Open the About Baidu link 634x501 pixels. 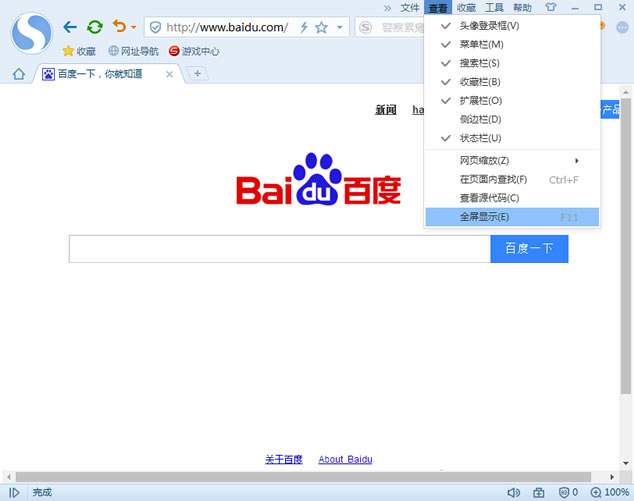click(x=345, y=459)
